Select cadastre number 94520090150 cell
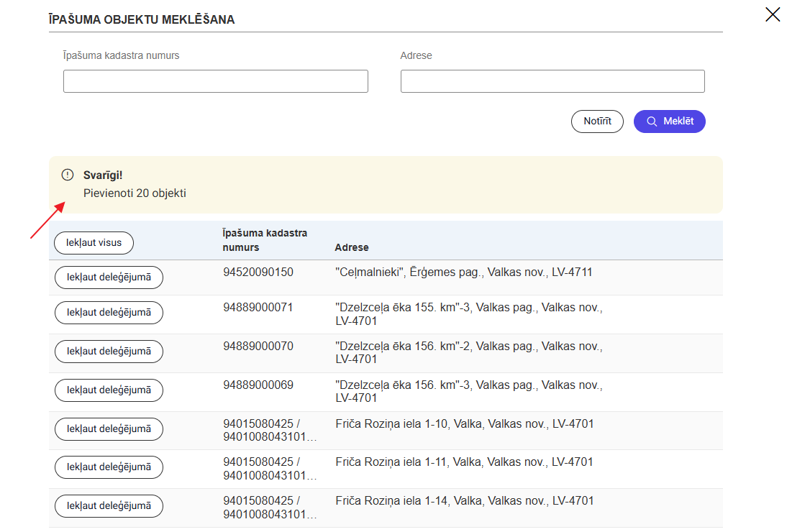 point(258,272)
